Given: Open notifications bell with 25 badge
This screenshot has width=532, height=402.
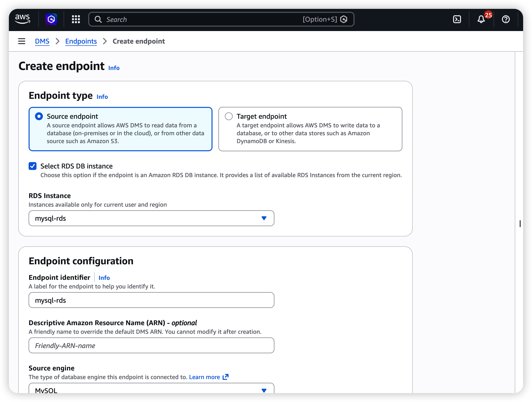Looking at the screenshot, I should click(481, 19).
